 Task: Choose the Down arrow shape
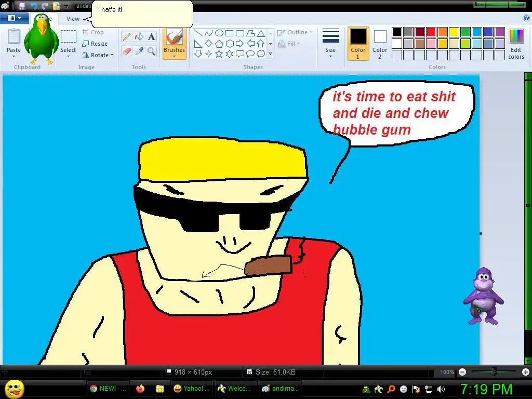click(198, 54)
